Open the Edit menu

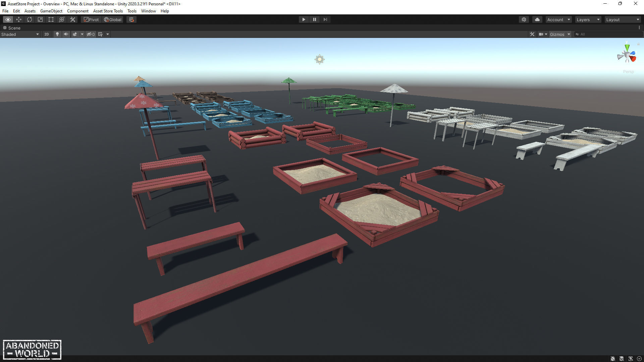(x=16, y=11)
